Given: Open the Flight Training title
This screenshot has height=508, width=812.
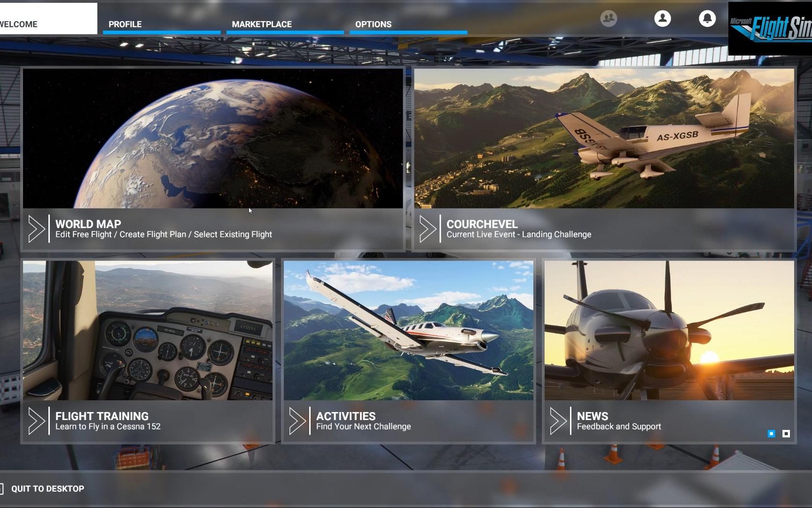Looking at the screenshot, I should pyautogui.click(x=101, y=416).
